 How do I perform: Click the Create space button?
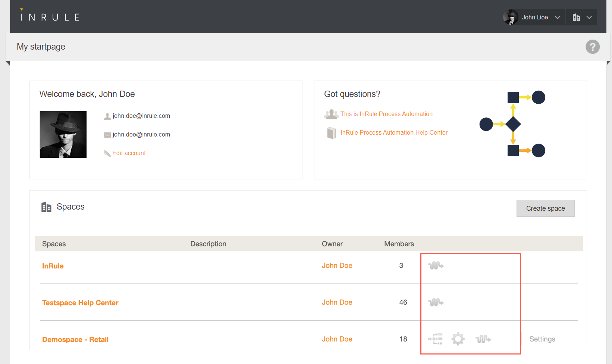(545, 208)
